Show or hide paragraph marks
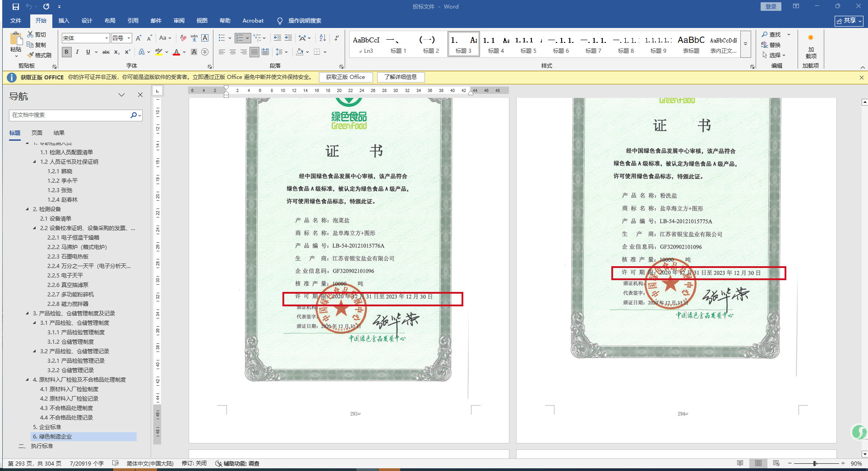This screenshot has height=471, width=868. tap(337, 38)
